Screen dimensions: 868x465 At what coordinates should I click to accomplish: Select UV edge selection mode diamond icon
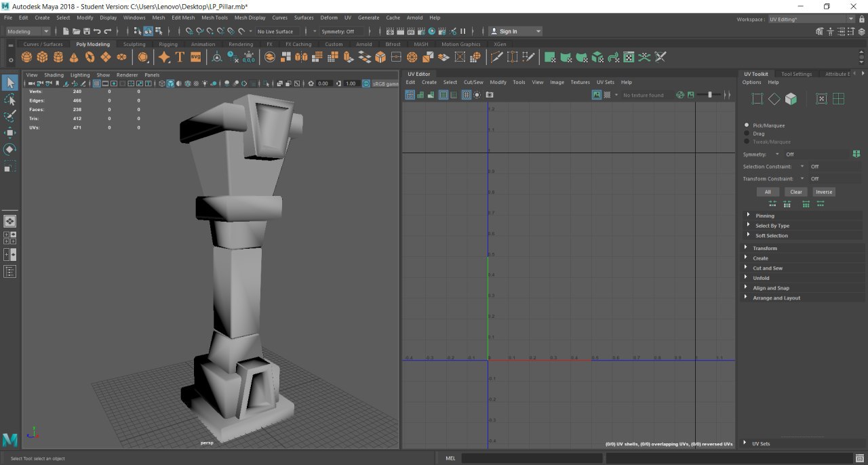(774, 99)
